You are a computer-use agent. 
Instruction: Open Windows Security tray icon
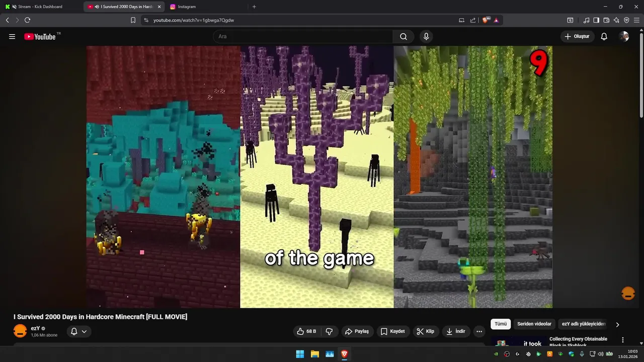coord(571,354)
